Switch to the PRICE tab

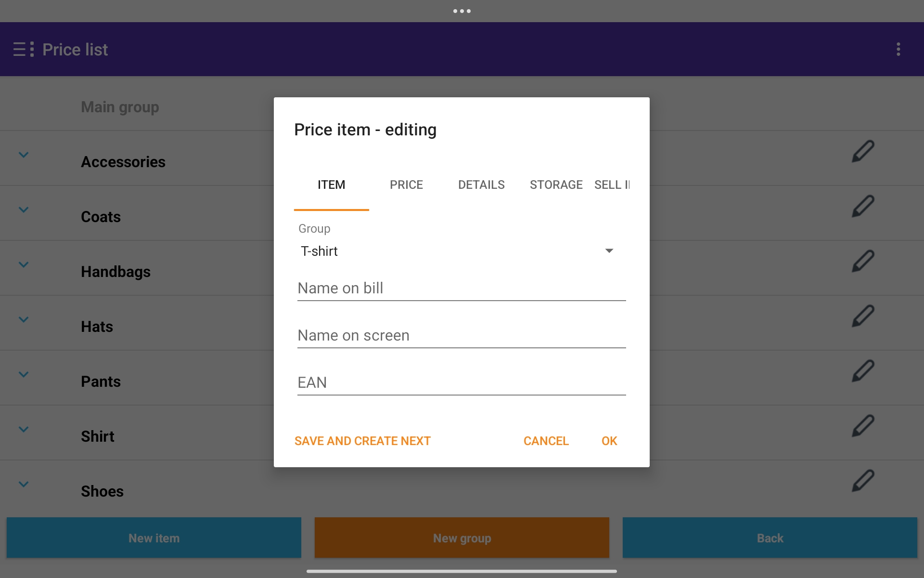[x=406, y=185]
